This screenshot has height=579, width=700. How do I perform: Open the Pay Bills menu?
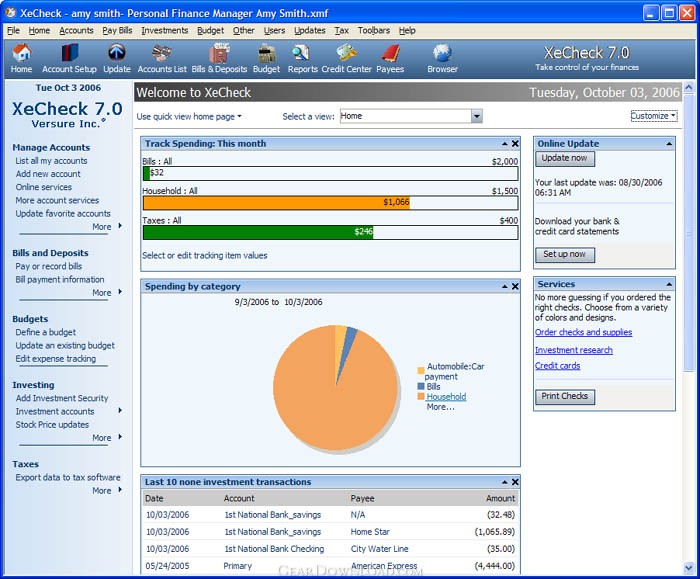coord(117,30)
